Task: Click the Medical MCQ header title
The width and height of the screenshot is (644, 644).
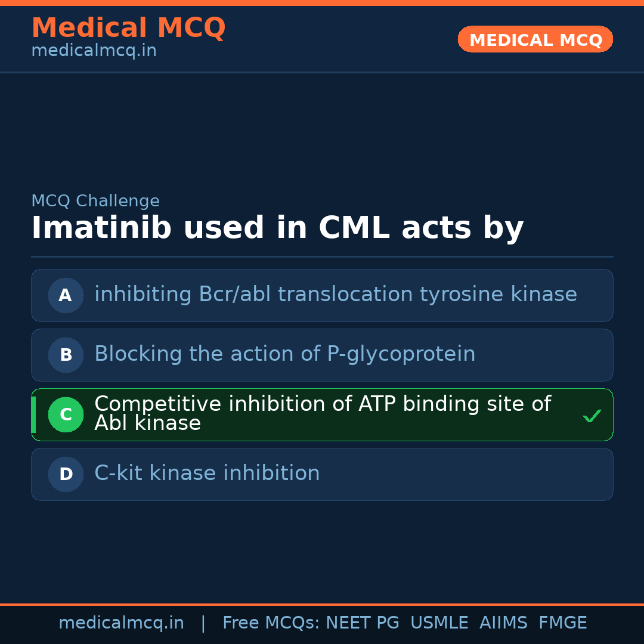Action: [x=128, y=28]
